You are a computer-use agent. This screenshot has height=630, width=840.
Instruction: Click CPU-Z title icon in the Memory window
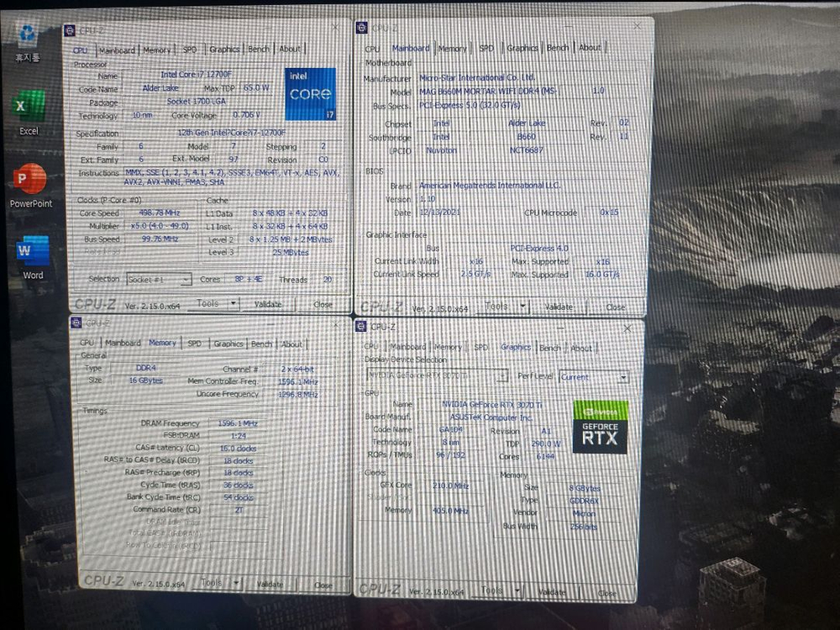coord(76,323)
